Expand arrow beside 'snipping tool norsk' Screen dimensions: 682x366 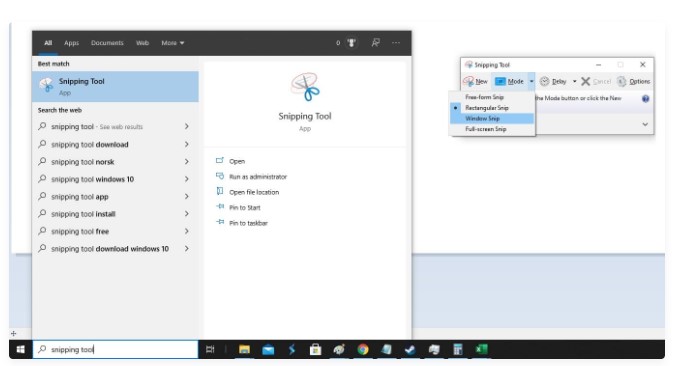pos(187,161)
